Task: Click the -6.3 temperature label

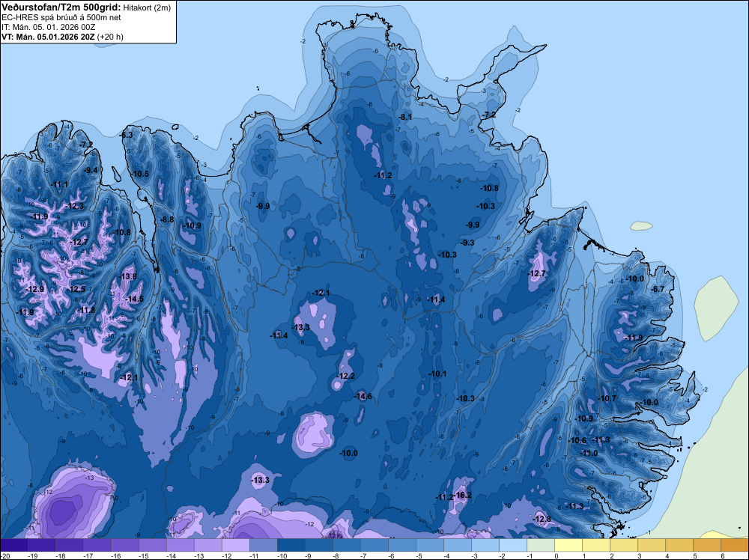Action: point(126,135)
